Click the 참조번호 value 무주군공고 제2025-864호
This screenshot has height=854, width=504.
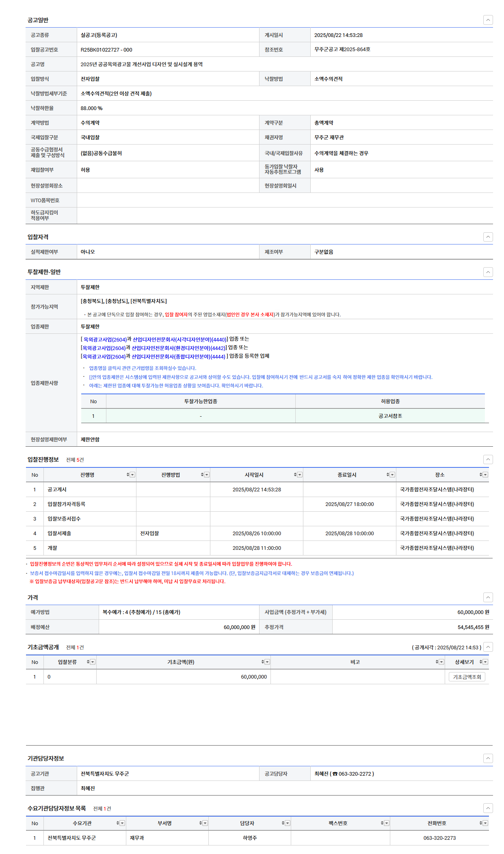(x=342, y=50)
